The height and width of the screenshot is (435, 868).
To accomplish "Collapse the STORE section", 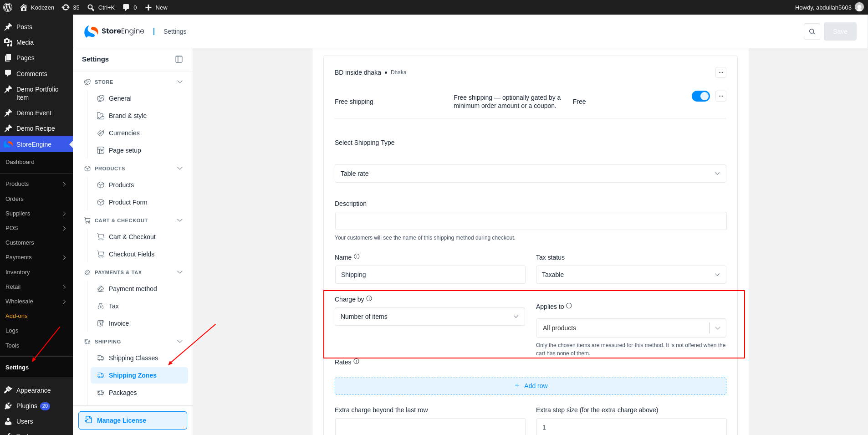I will coord(180,82).
